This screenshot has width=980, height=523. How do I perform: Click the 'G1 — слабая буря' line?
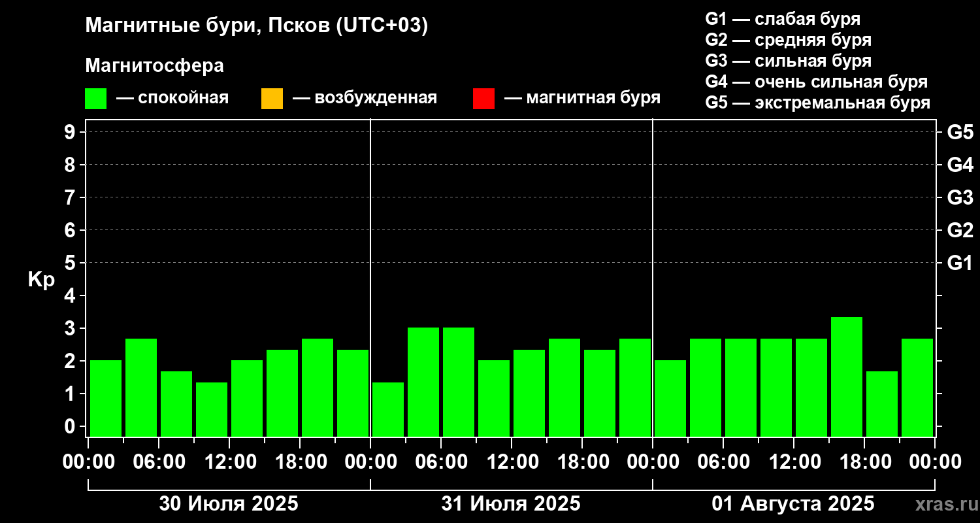pos(783,19)
